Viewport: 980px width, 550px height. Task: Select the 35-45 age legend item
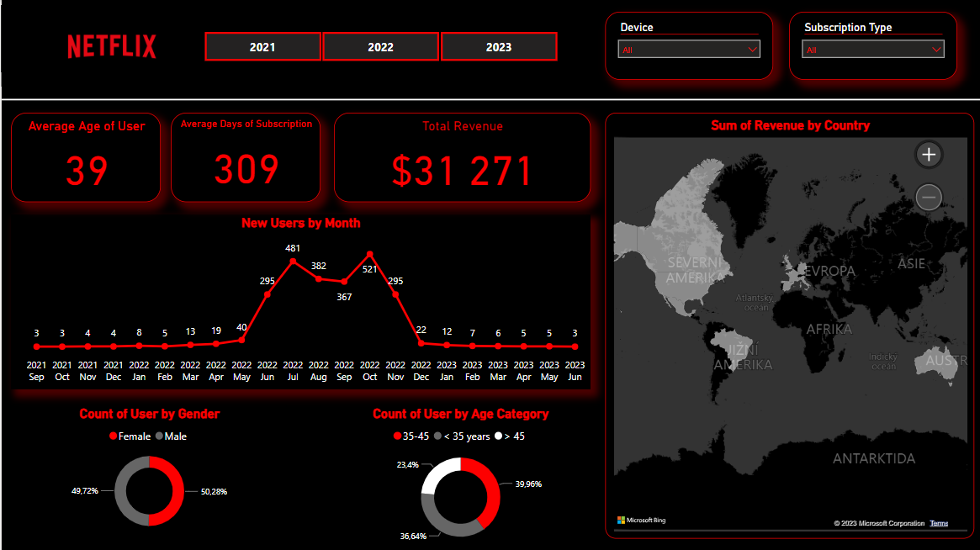pos(411,436)
